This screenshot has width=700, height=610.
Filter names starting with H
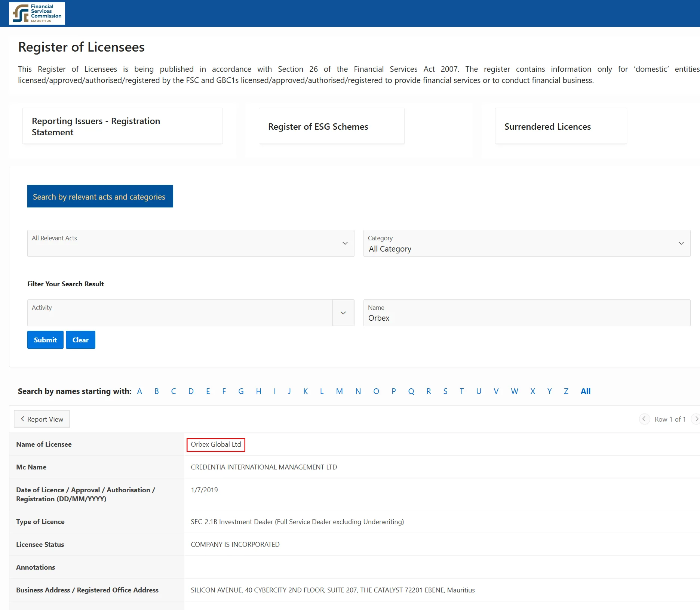click(x=259, y=391)
